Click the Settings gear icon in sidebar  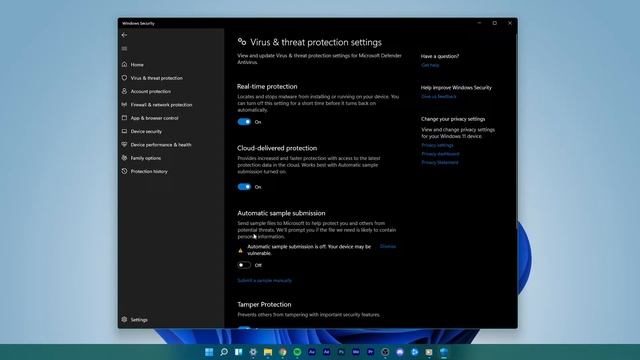pyautogui.click(x=124, y=320)
